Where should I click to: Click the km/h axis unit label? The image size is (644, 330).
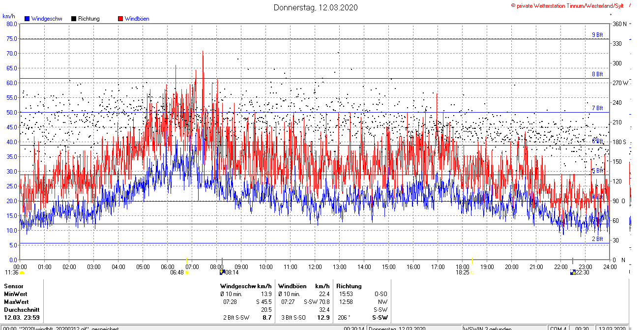point(9,16)
